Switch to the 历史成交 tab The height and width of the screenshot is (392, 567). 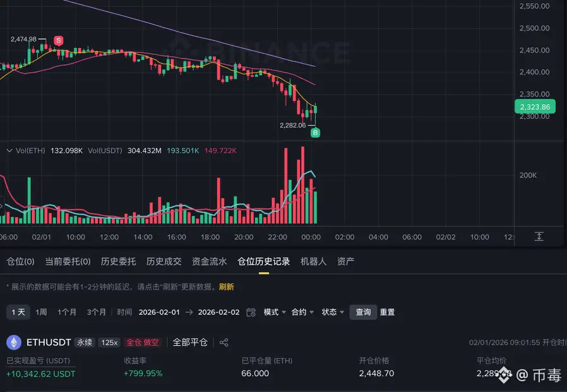point(164,261)
